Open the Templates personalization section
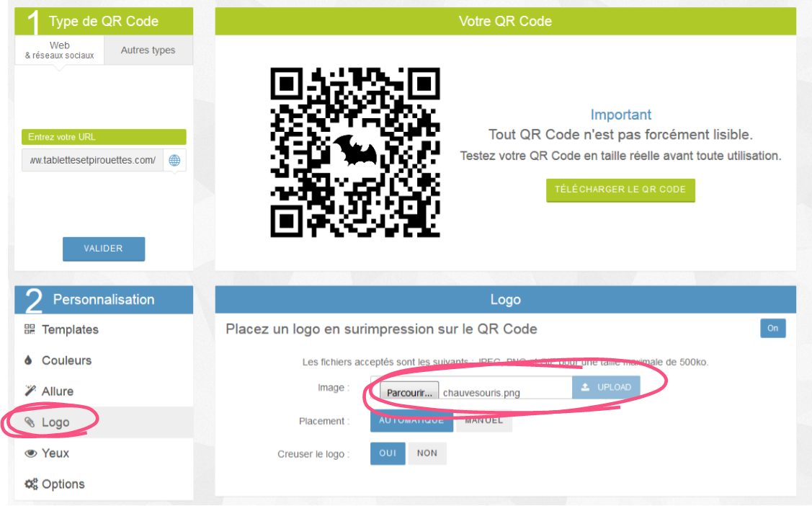Viewport: 812px width, 506px height. point(104,329)
